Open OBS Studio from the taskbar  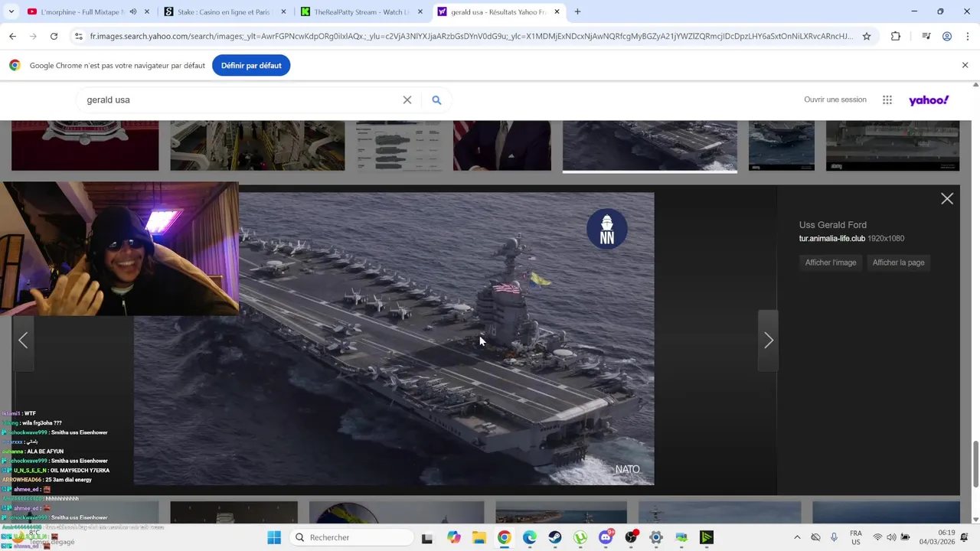coord(631,537)
